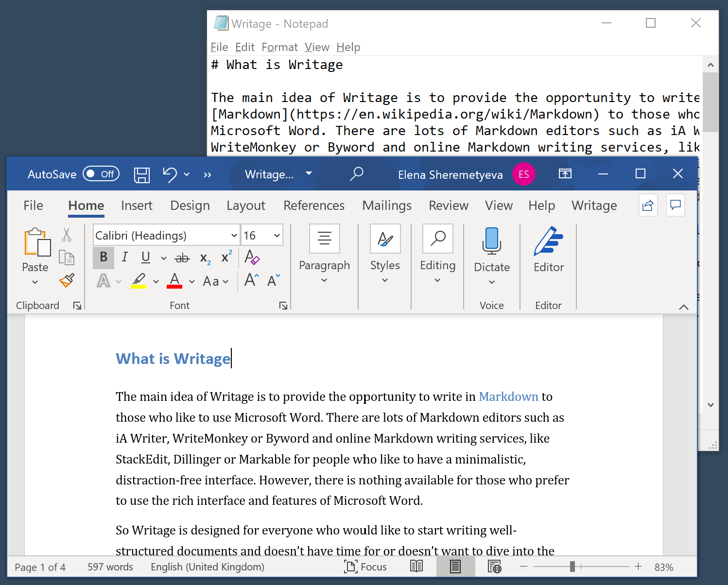
Task: Click the Paste clipboard icon
Action: tap(37, 242)
